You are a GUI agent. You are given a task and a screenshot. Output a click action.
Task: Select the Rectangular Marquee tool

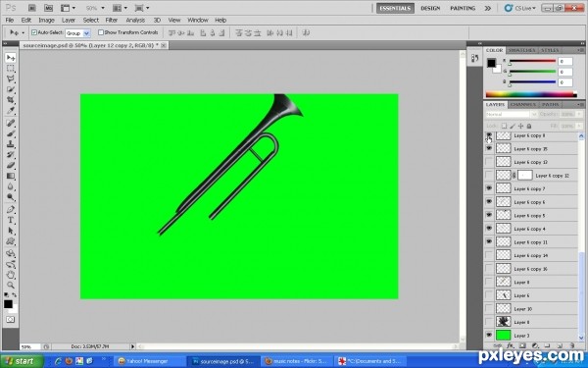[x=11, y=69]
